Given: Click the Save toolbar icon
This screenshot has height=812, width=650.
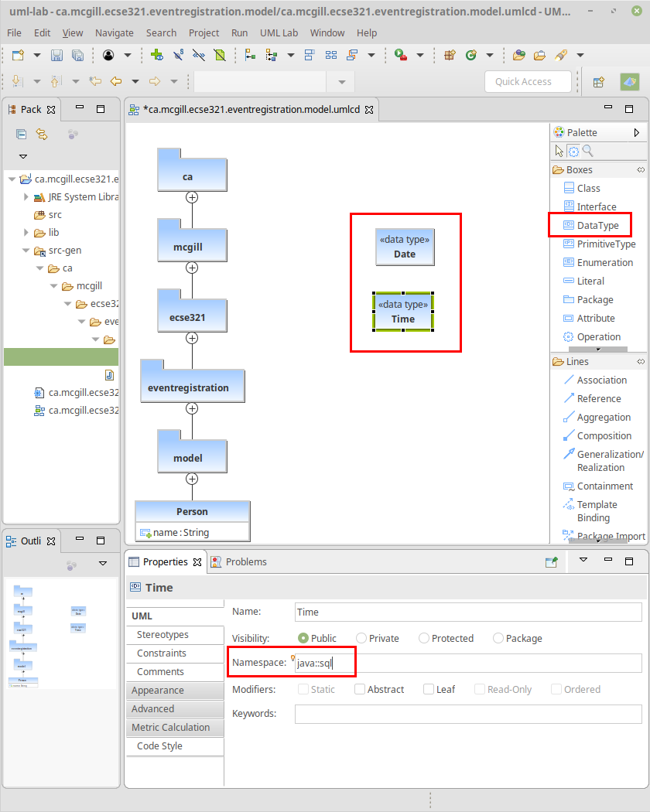Looking at the screenshot, I should 56,55.
